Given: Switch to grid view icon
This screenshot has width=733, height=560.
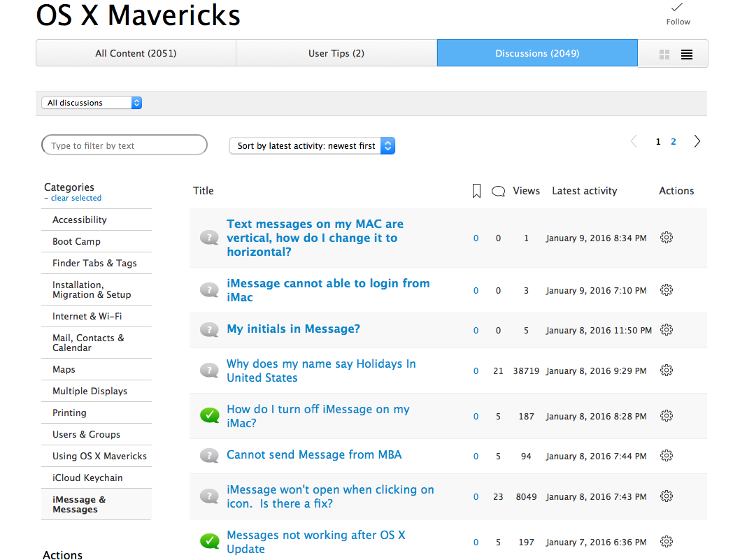Looking at the screenshot, I should click(x=664, y=55).
